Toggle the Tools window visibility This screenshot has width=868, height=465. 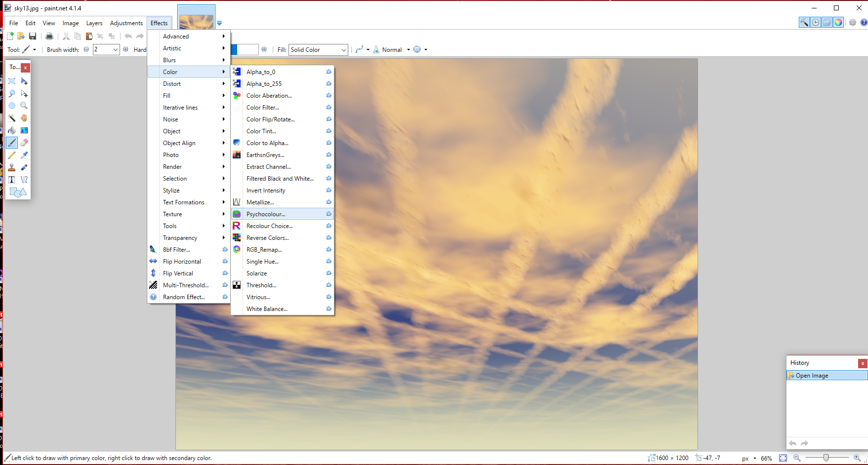click(x=804, y=22)
